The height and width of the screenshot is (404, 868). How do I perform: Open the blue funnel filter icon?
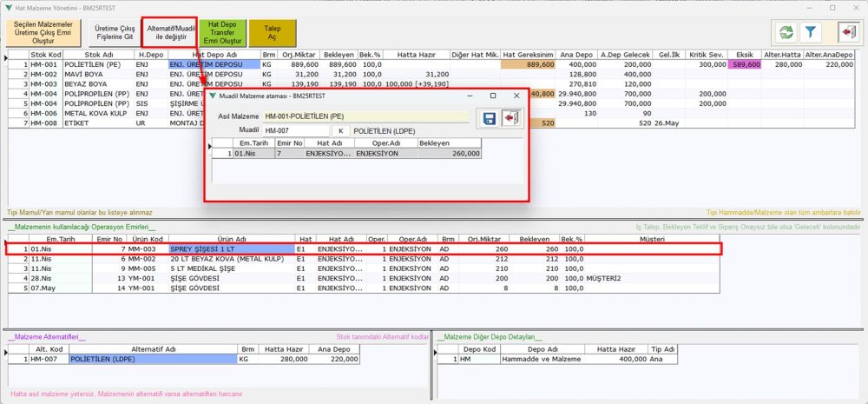coord(811,32)
